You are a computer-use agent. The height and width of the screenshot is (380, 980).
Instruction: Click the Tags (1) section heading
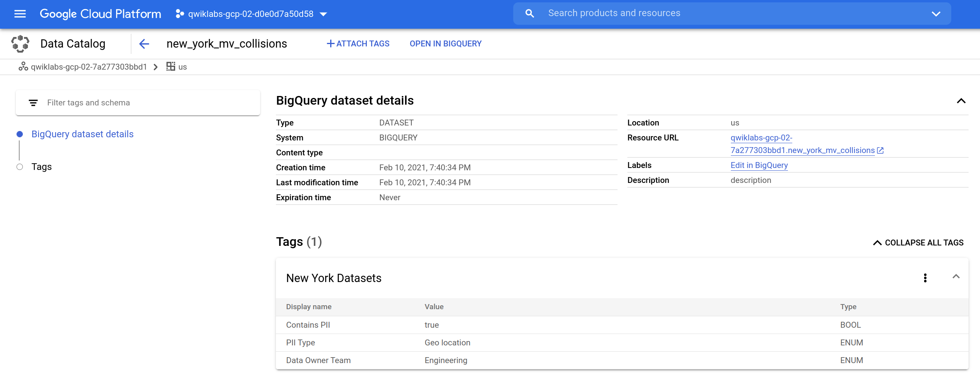click(299, 242)
